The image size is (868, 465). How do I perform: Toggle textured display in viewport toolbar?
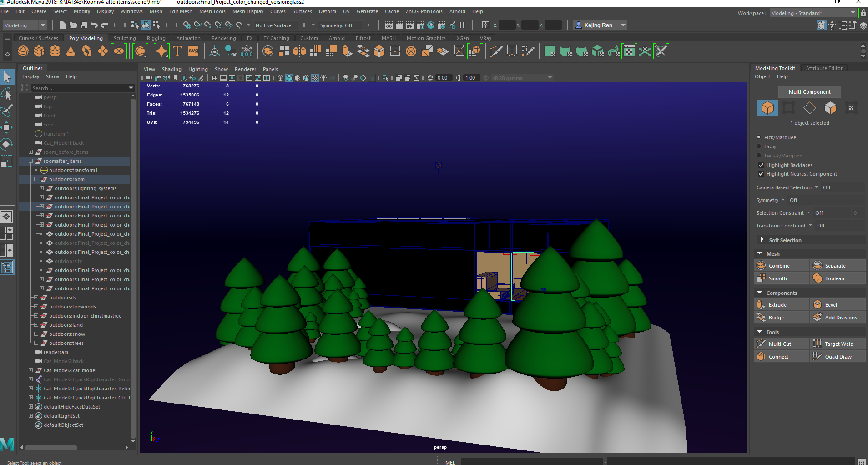[315, 78]
